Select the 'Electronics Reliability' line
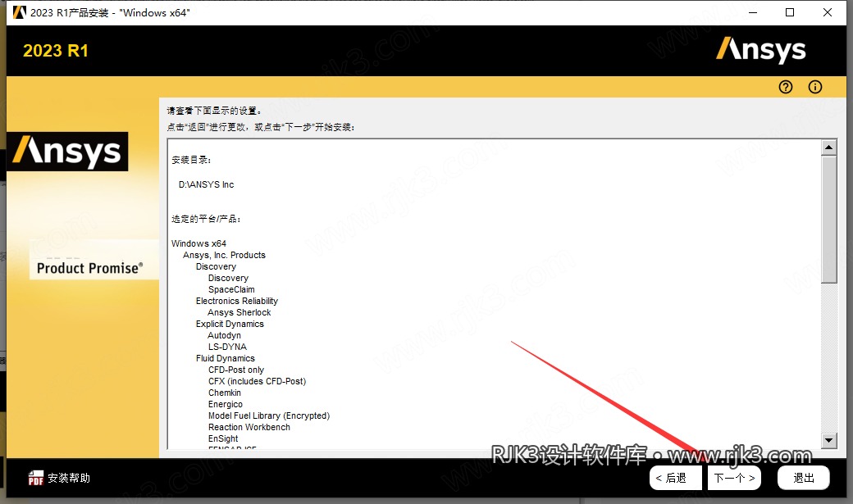Image resolution: width=853 pixels, height=504 pixels. (x=237, y=302)
